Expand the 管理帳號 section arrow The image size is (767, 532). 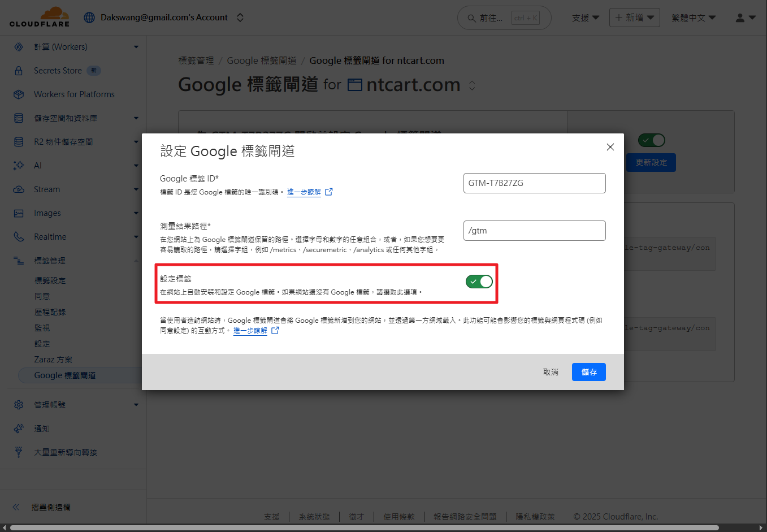click(x=136, y=405)
